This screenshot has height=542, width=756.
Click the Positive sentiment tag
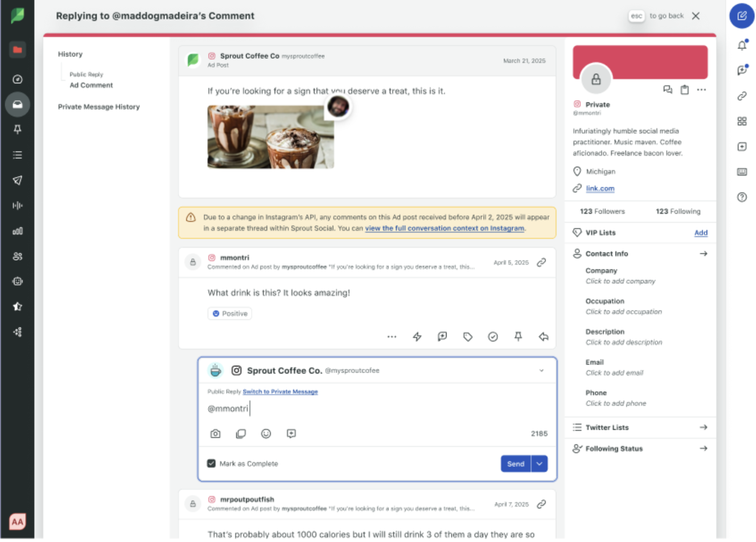[x=229, y=313]
